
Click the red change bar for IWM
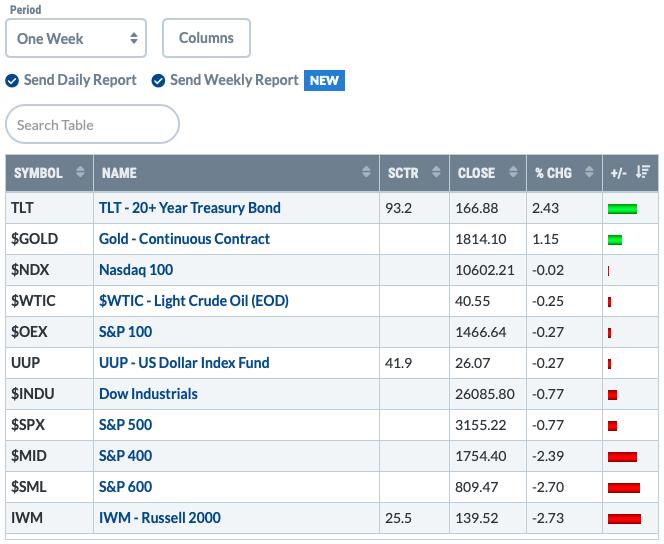624,519
